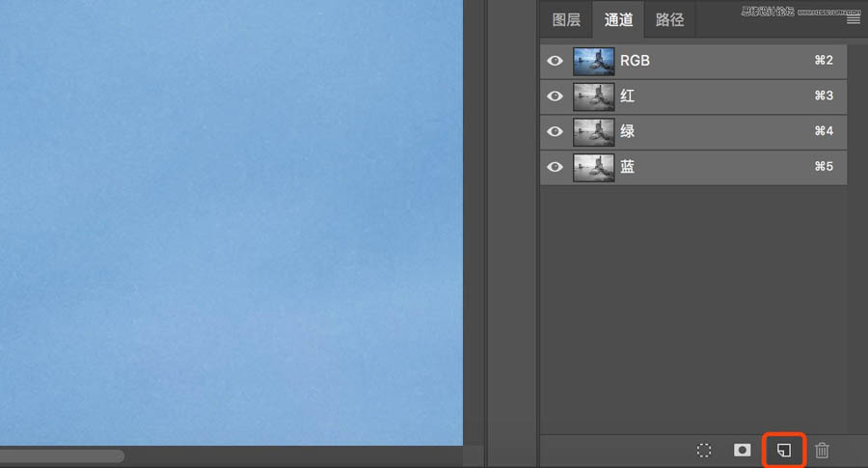Open the Channels panel flyout menu
The width and height of the screenshot is (868, 468).
(x=854, y=20)
